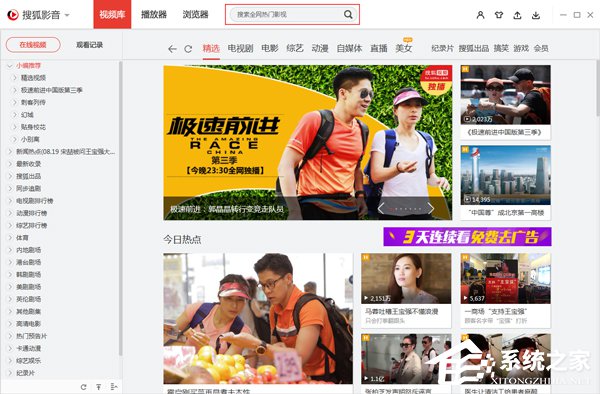Expand the 电视剧排行榜 tree node
600x394 pixels.
pos(10,200)
